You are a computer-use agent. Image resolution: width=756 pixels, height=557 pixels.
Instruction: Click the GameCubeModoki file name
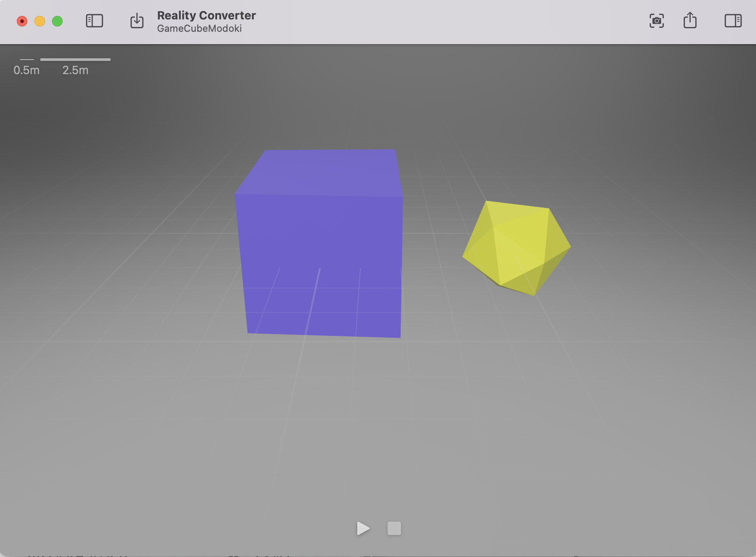pyautogui.click(x=199, y=28)
